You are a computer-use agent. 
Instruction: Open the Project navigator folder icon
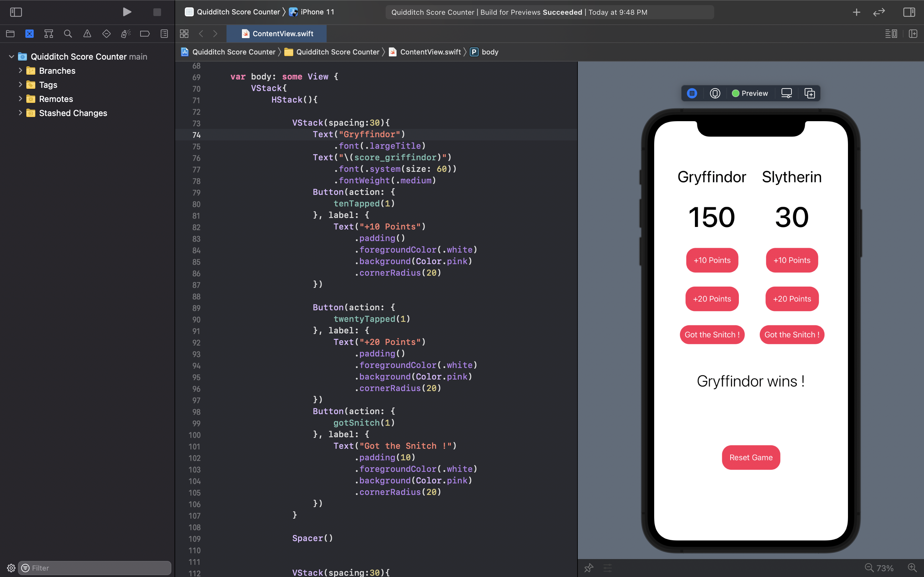click(x=10, y=34)
